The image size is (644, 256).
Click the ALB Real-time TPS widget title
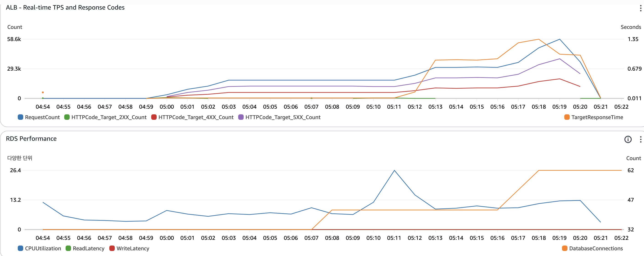(x=65, y=8)
